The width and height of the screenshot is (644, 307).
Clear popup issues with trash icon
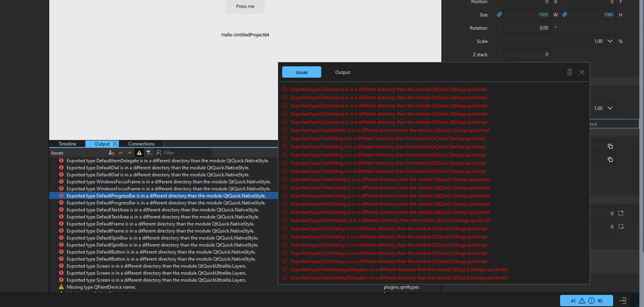[x=569, y=72]
